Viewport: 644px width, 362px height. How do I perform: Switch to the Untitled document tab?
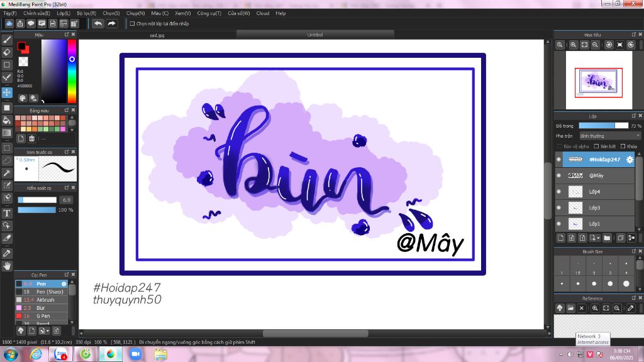315,35
